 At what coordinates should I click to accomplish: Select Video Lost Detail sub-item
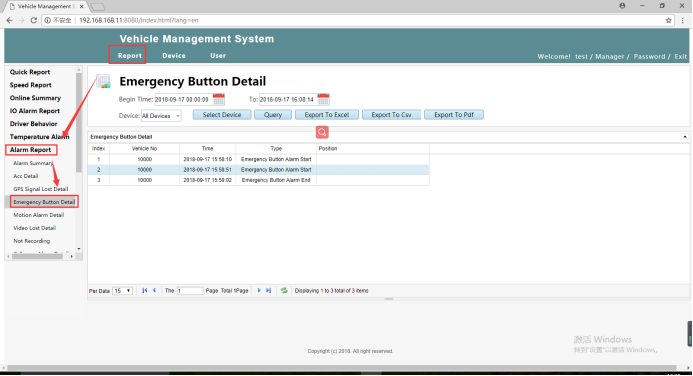click(34, 228)
